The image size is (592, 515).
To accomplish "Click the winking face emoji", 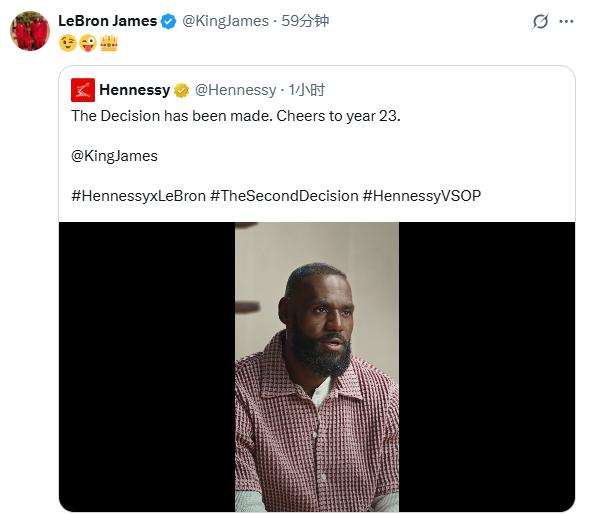I will click(68, 43).
